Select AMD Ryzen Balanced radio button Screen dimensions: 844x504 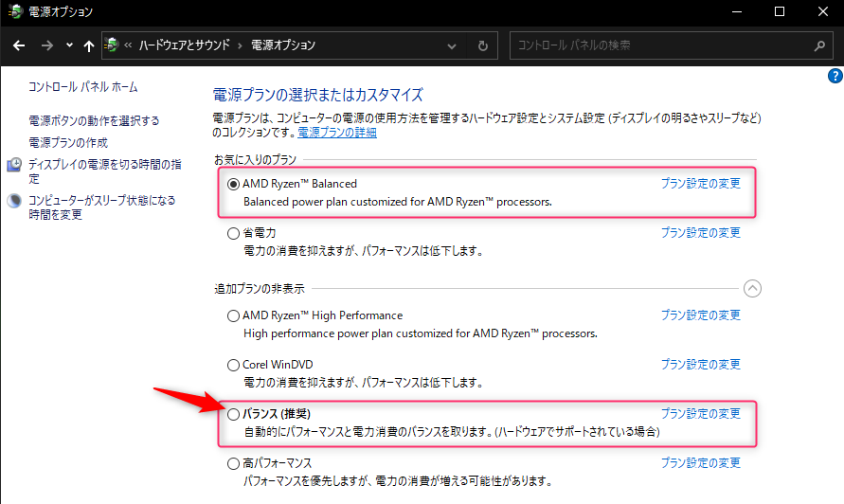(233, 184)
